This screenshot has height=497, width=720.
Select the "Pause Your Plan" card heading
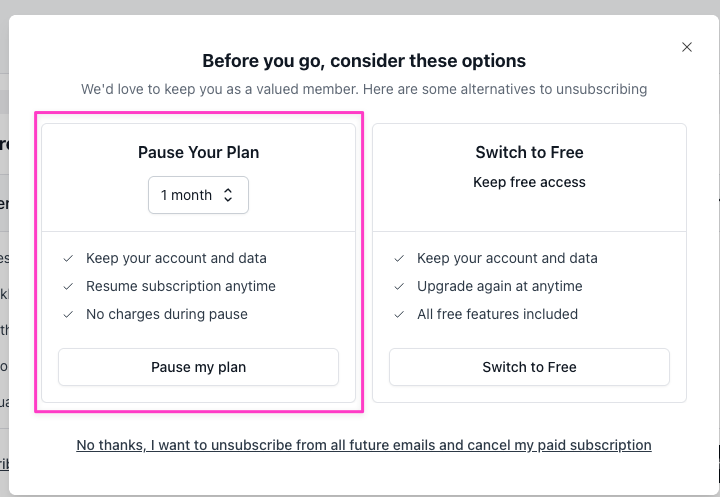(x=198, y=153)
